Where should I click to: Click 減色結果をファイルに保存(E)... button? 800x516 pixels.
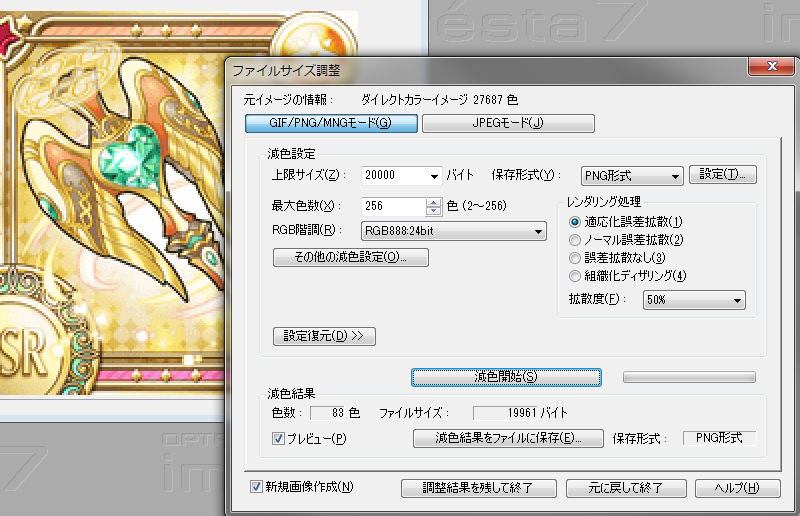point(508,438)
